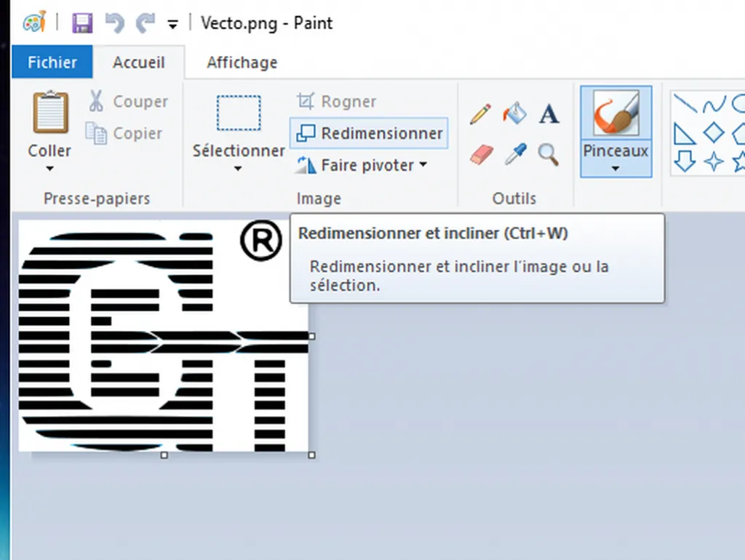Click the canvas right-middle resize handle
Viewport: 745px width, 560px height.
pyautogui.click(x=311, y=336)
